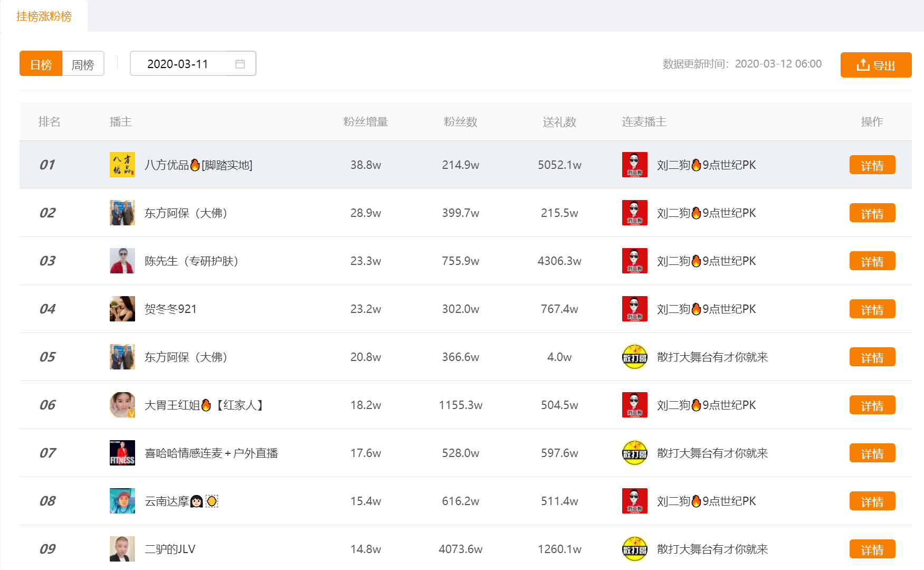Expand the 粉丝增量 column sorting options
Image resolution: width=924 pixels, height=570 pixels.
point(366,121)
